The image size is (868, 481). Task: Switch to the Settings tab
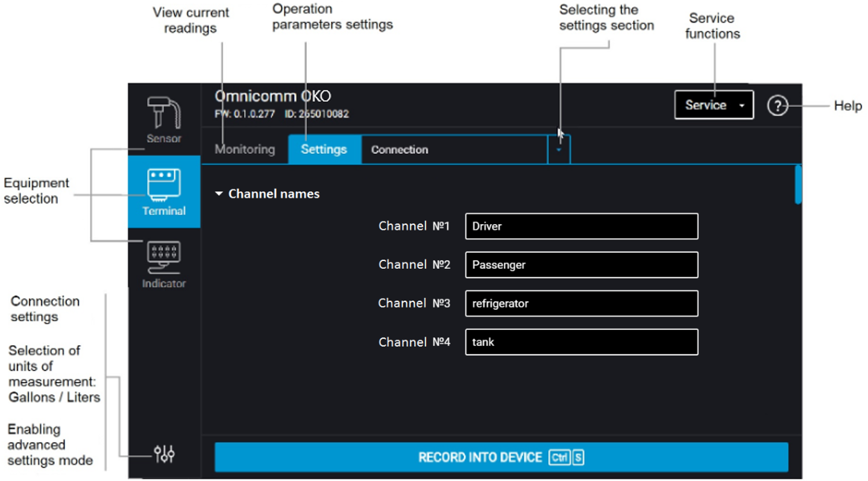(324, 149)
